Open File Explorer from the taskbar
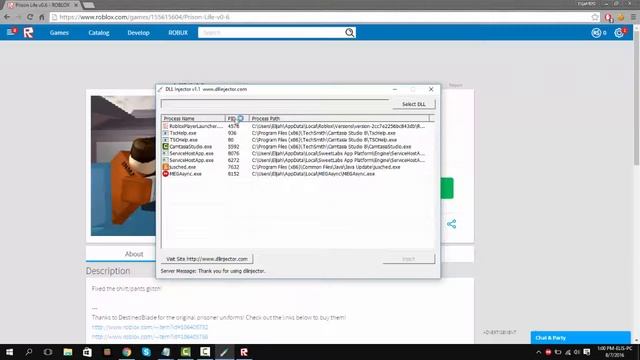Screen dimensions: 640x360 (68, 352)
